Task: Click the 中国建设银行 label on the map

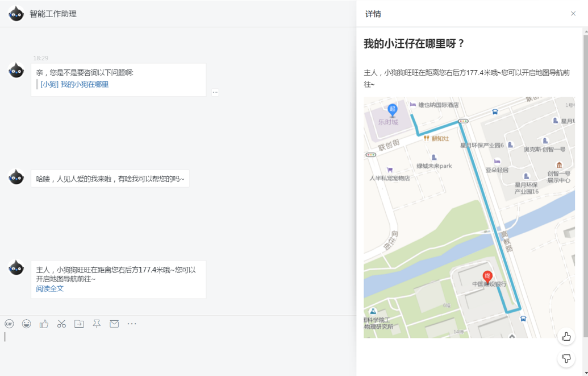Action: [489, 284]
